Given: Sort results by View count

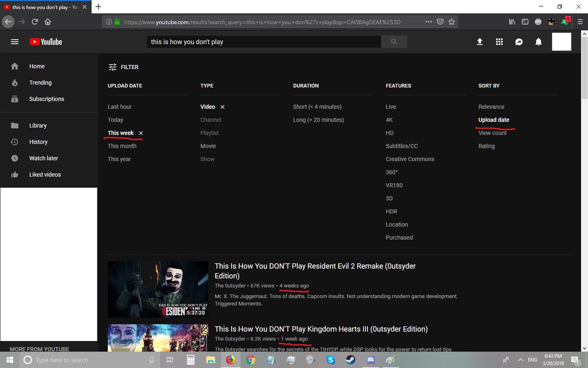Looking at the screenshot, I should coord(492,133).
